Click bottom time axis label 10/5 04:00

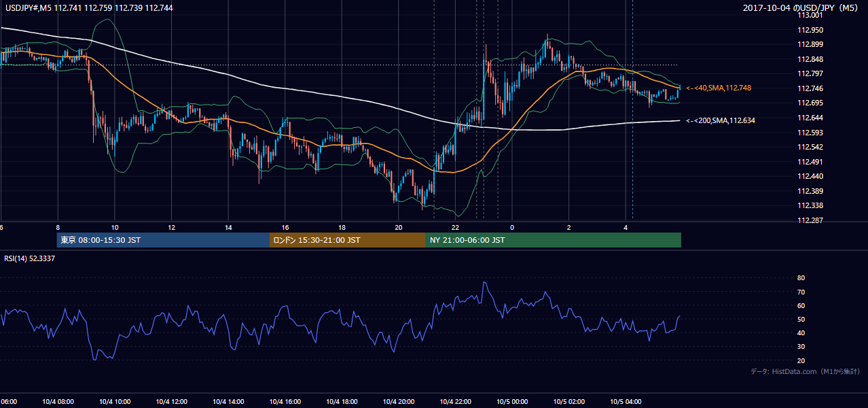click(x=625, y=402)
